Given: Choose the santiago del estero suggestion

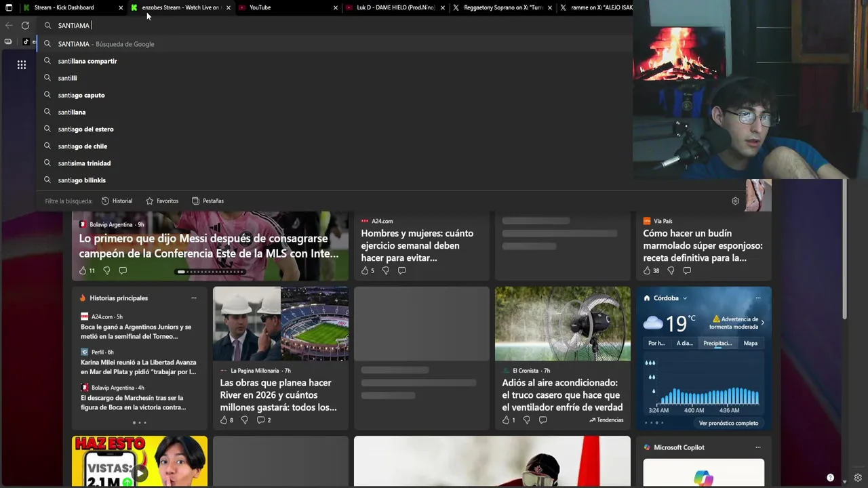Looking at the screenshot, I should pos(334,129).
